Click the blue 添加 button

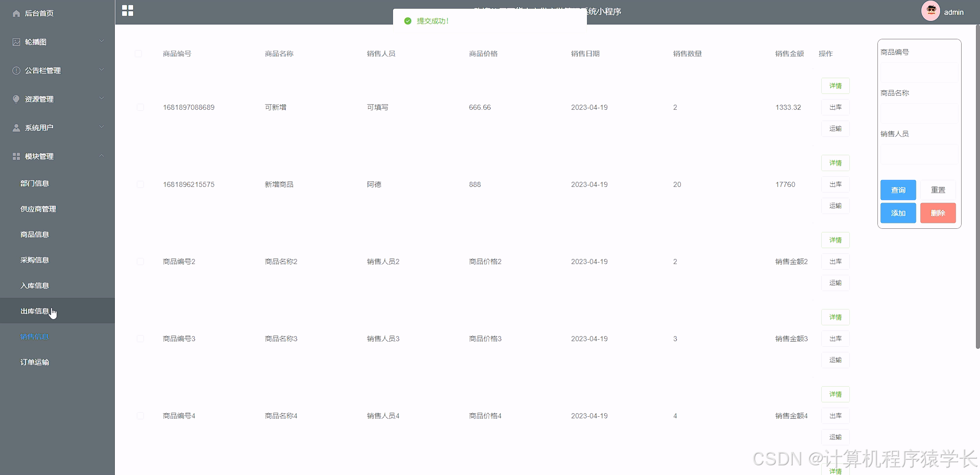click(898, 213)
